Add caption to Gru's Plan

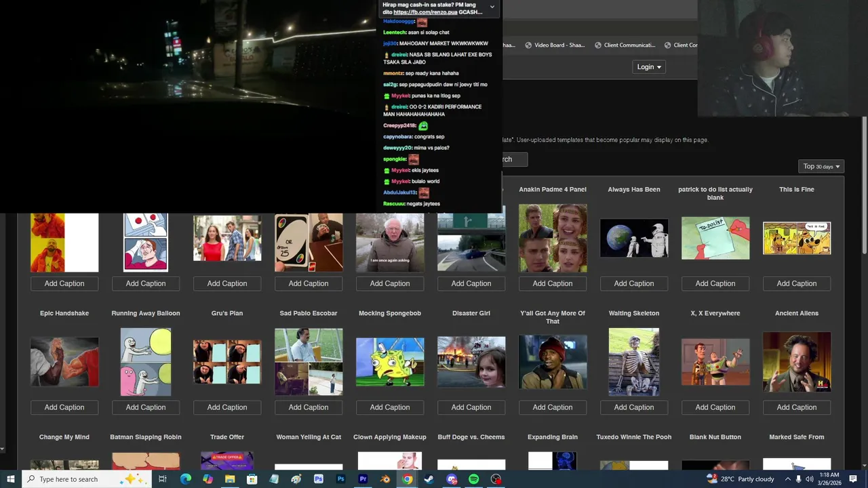click(x=227, y=407)
